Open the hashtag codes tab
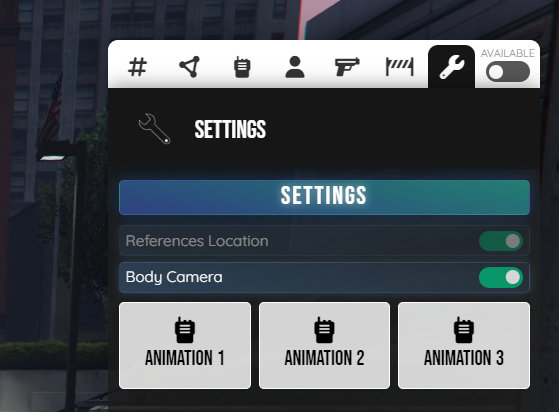The width and height of the screenshot is (559, 412). (x=137, y=67)
